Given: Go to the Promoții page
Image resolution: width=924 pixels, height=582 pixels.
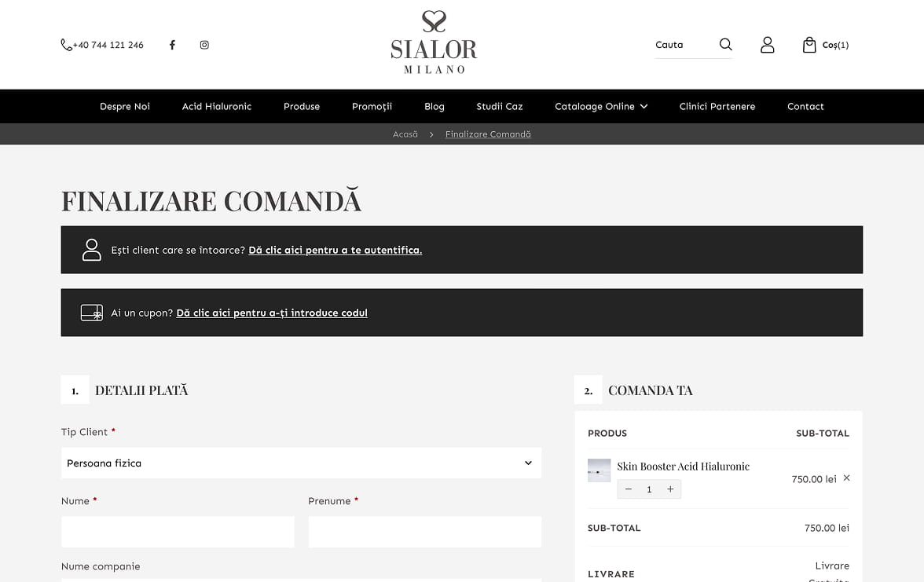Looking at the screenshot, I should [x=372, y=107].
